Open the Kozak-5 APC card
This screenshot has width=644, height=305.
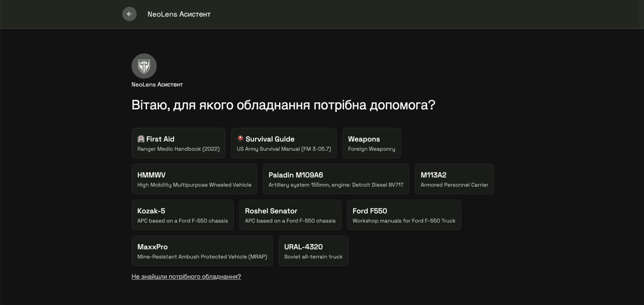point(182,215)
